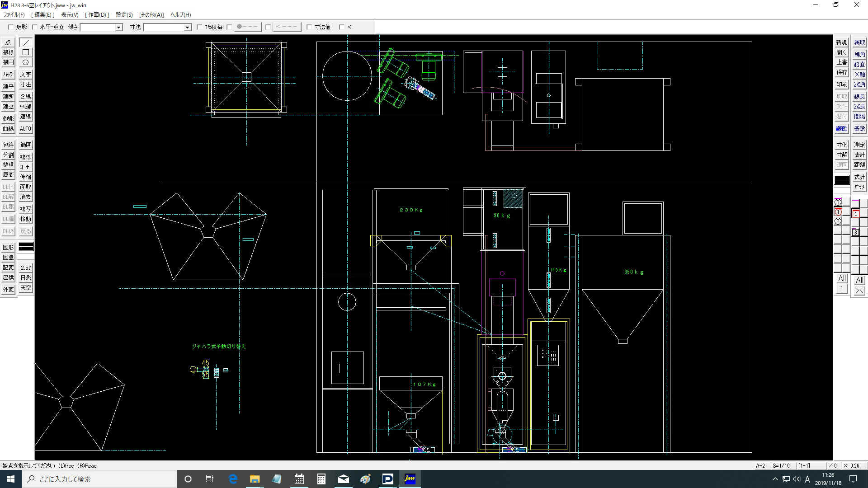Viewport: 868px width, 488px height.
Task: Click the 測定 measure tool
Action: tap(859, 145)
